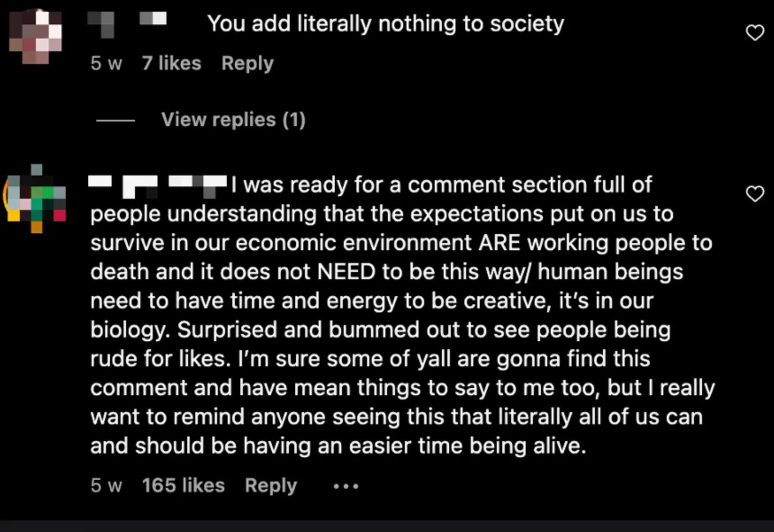Expand "View replies (1)" under the first comment
The height and width of the screenshot is (532, 774).
point(233,119)
